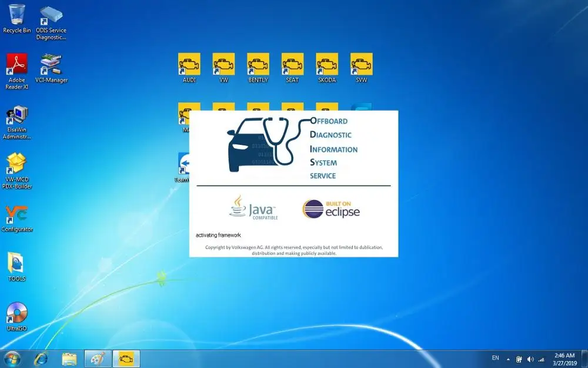Click the 'activating framework' status text
Viewport: 588px width, 368px height.
(x=218, y=235)
